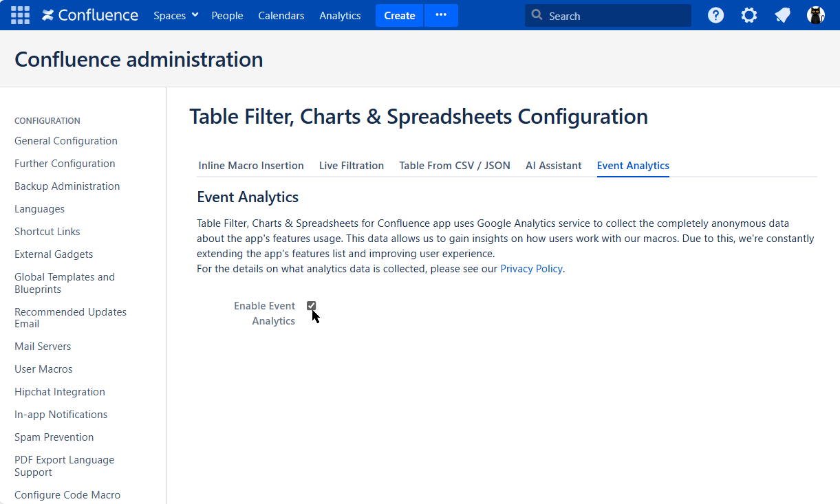Open the help question mark menu
The width and height of the screenshot is (840, 504).
pos(715,15)
